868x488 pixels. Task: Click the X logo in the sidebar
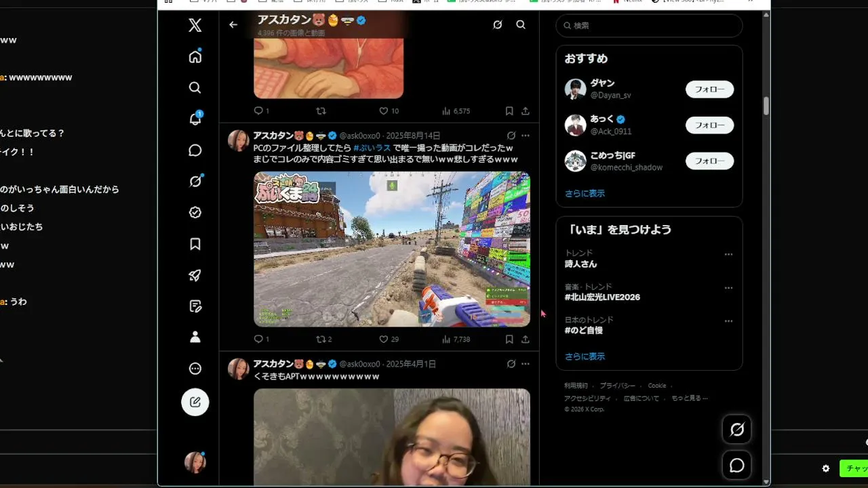tap(195, 26)
